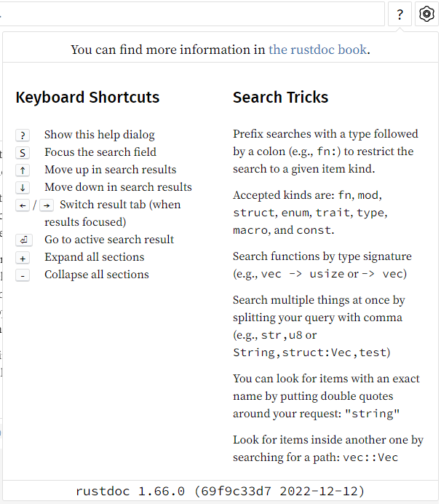The width and height of the screenshot is (441, 504).
Task: Click the left arrow key icon
Action: tap(23, 205)
